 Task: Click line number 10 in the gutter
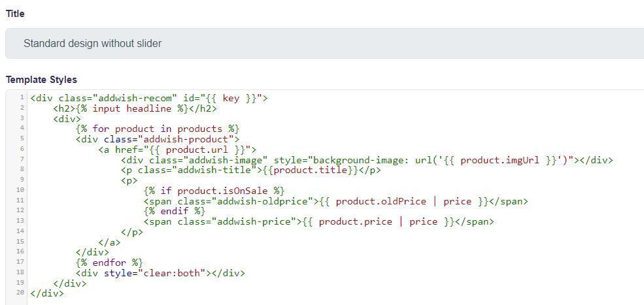20,190
